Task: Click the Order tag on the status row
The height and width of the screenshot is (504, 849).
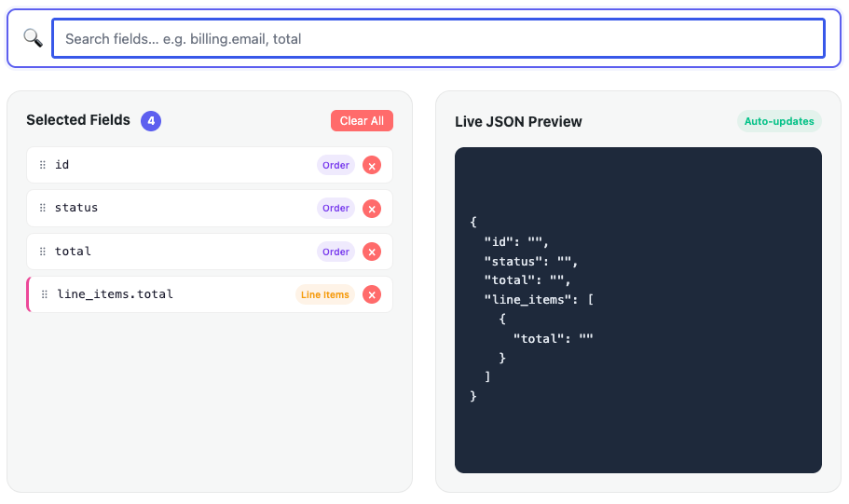Action: coord(335,208)
